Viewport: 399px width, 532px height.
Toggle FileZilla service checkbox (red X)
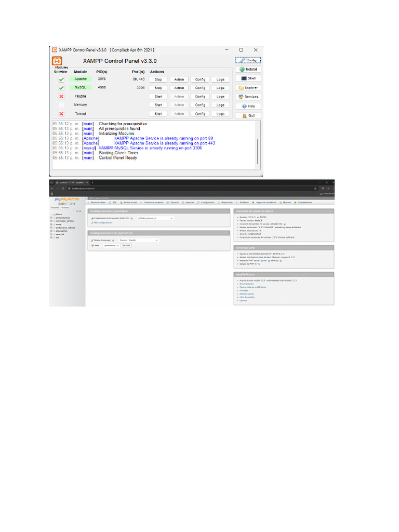point(61,96)
